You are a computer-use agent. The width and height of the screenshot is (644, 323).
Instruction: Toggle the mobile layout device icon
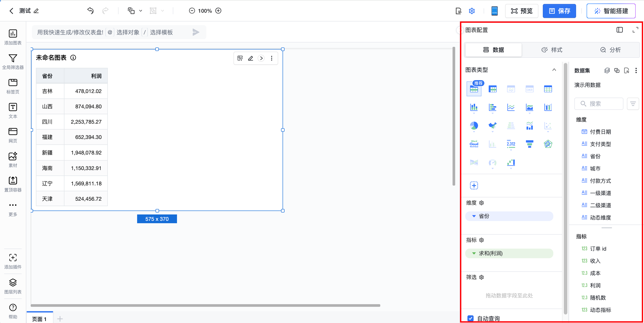point(494,11)
